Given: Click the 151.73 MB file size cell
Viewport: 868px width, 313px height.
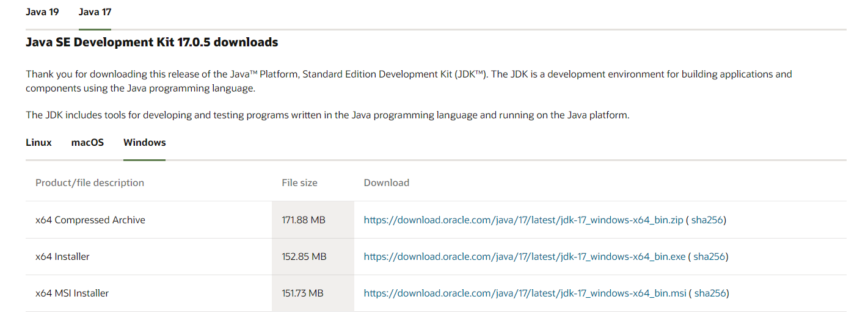Looking at the screenshot, I should [313, 293].
